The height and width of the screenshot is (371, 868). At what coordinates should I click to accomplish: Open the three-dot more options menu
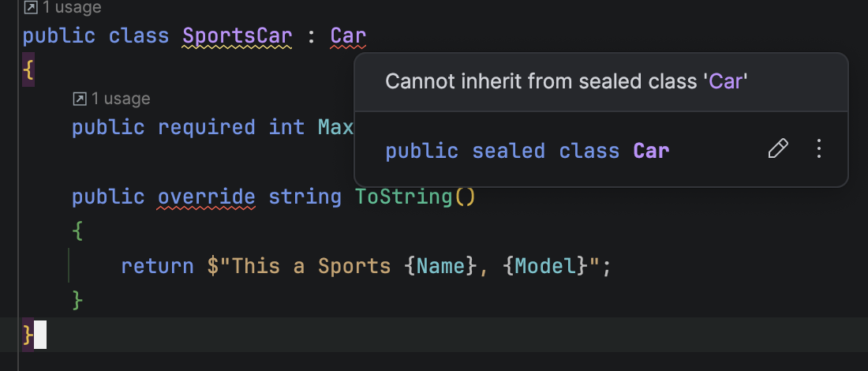pyautogui.click(x=818, y=149)
